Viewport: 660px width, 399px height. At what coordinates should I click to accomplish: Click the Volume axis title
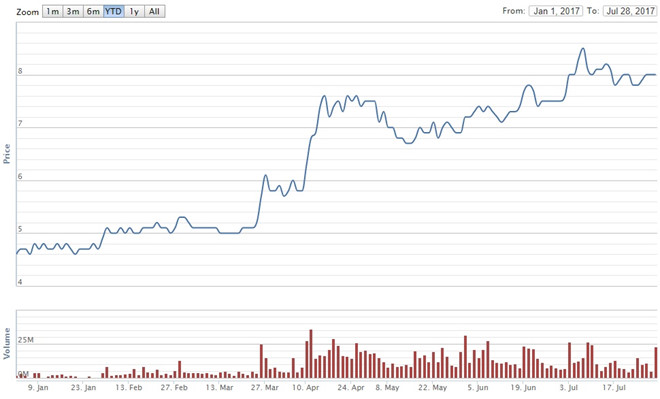click(6, 343)
